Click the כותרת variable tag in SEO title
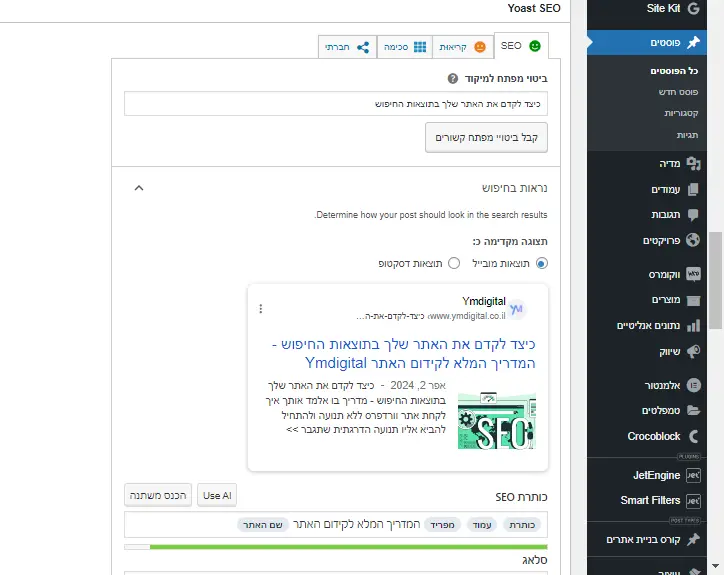This screenshot has width=724, height=575. pyautogui.click(x=522, y=525)
